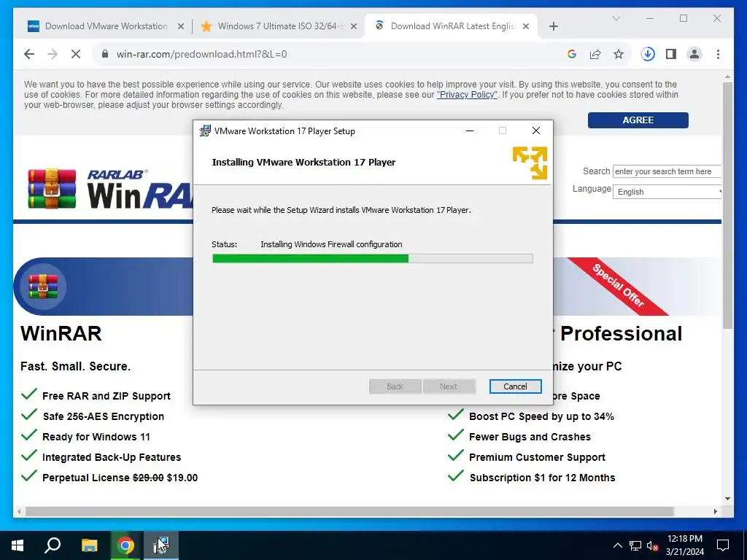Click 'Perpetual License $19.00' text
Screen dimensions: 747x560
tap(120, 478)
